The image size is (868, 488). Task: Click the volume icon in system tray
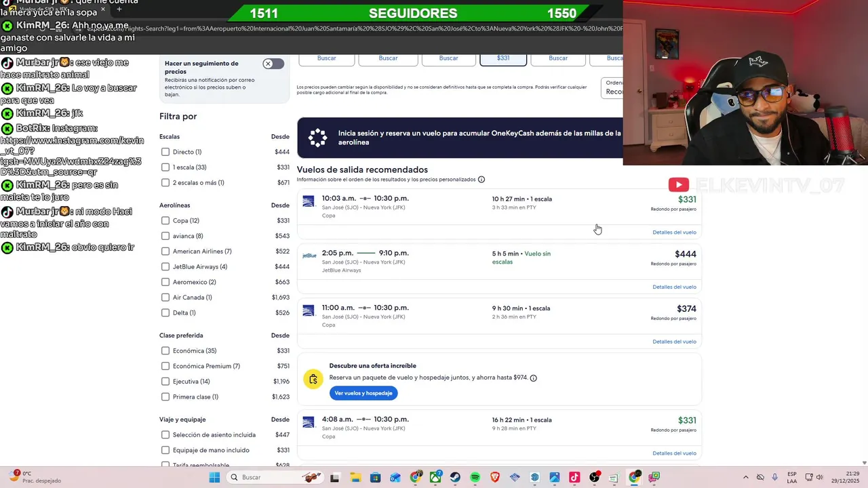coord(819,477)
